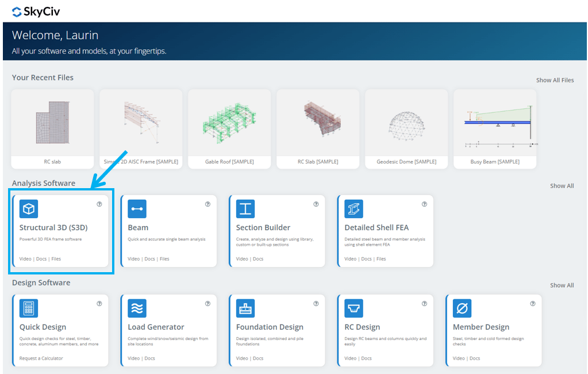Open the Structural 3D cube icon

coord(29,209)
